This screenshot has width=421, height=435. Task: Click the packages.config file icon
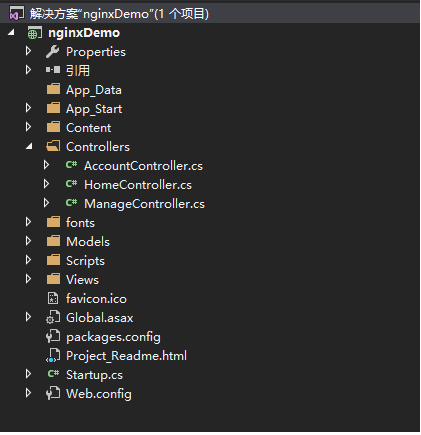tap(53, 336)
